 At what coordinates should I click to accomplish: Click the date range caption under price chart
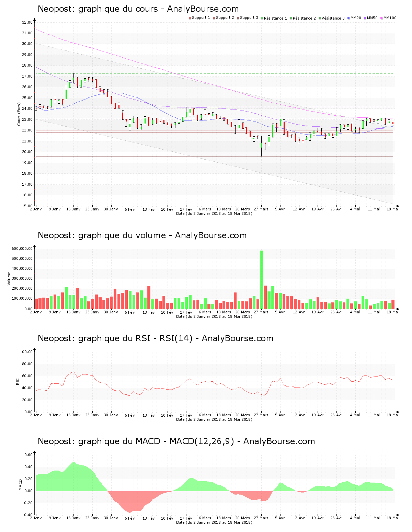click(x=214, y=213)
